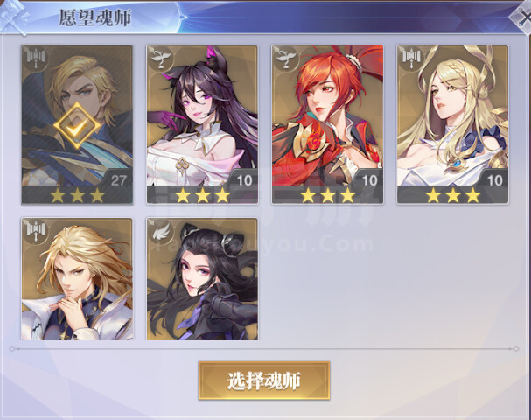
Task: Uncheck the selected blond male soul master
Action: 77,125
